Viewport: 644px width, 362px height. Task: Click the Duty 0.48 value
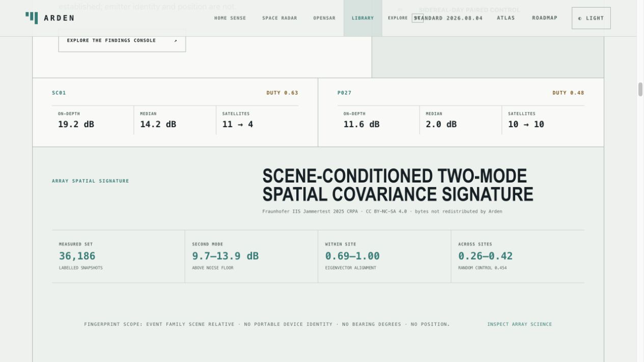coord(568,93)
